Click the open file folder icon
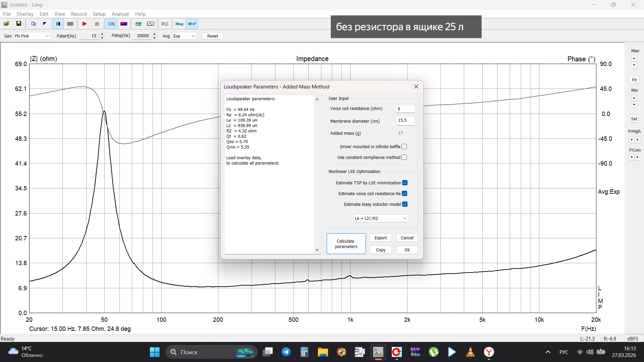 (x=6, y=24)
